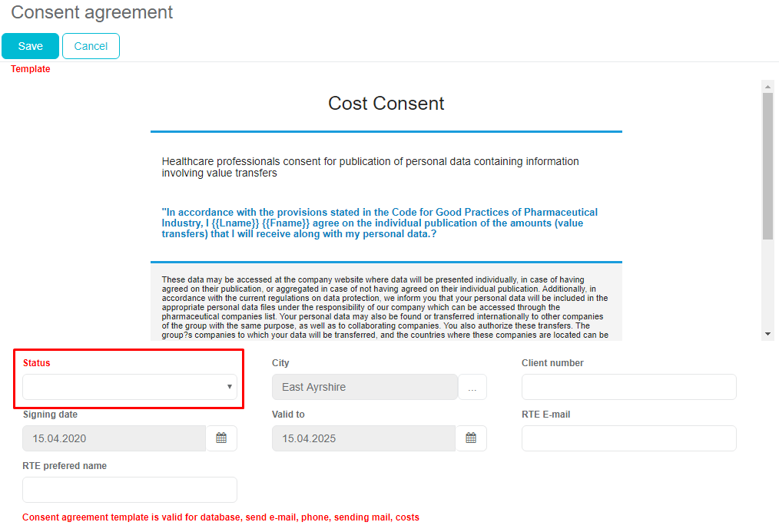Cancel the consent agreement form
The image size is (779, 532).
pos(91,46)
